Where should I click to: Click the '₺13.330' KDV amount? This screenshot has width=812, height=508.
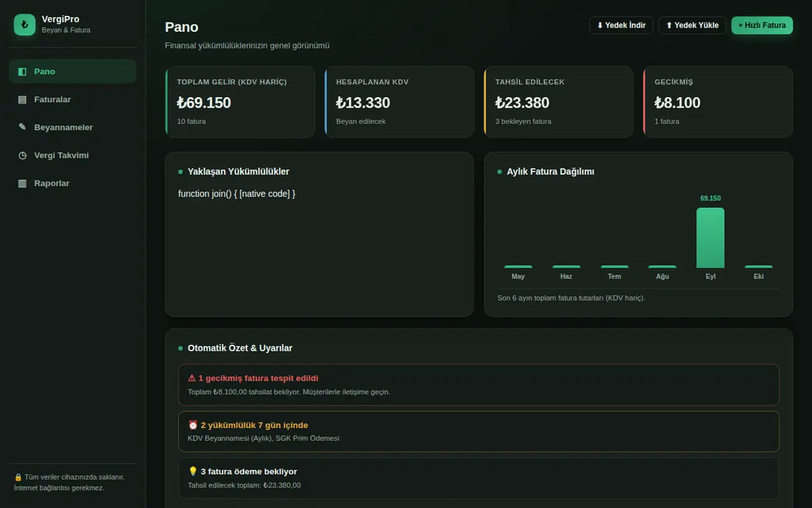tap(363, 103)
